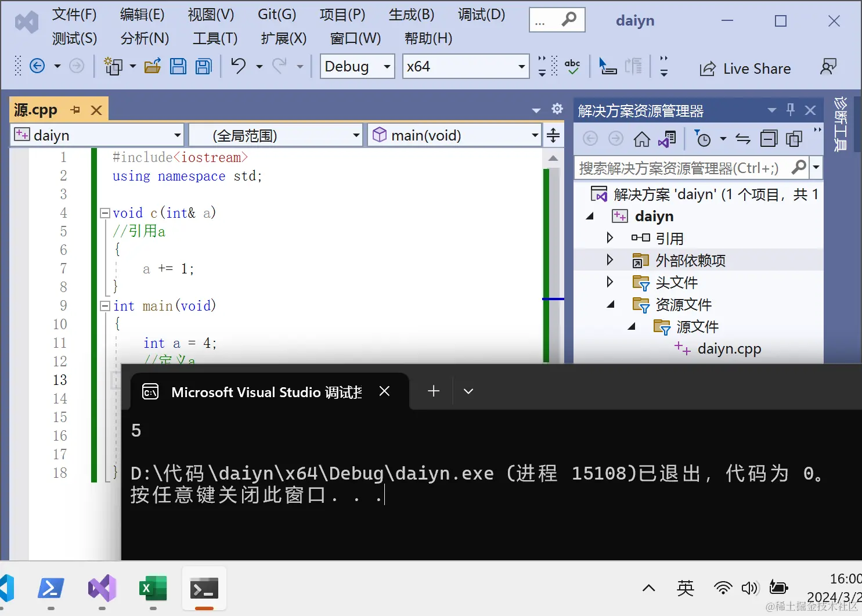Sync with active document icon

coord(743,139)
